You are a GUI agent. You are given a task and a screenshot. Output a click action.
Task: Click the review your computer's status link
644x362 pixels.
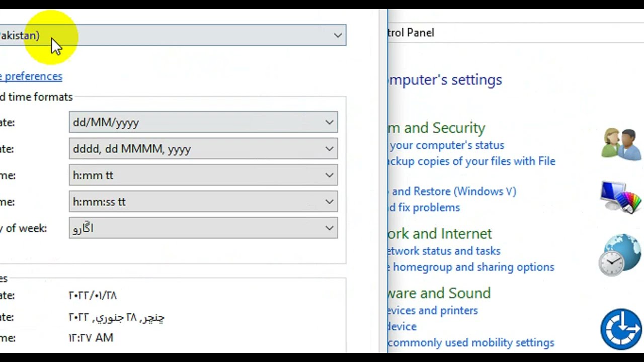tap(446, 145)
